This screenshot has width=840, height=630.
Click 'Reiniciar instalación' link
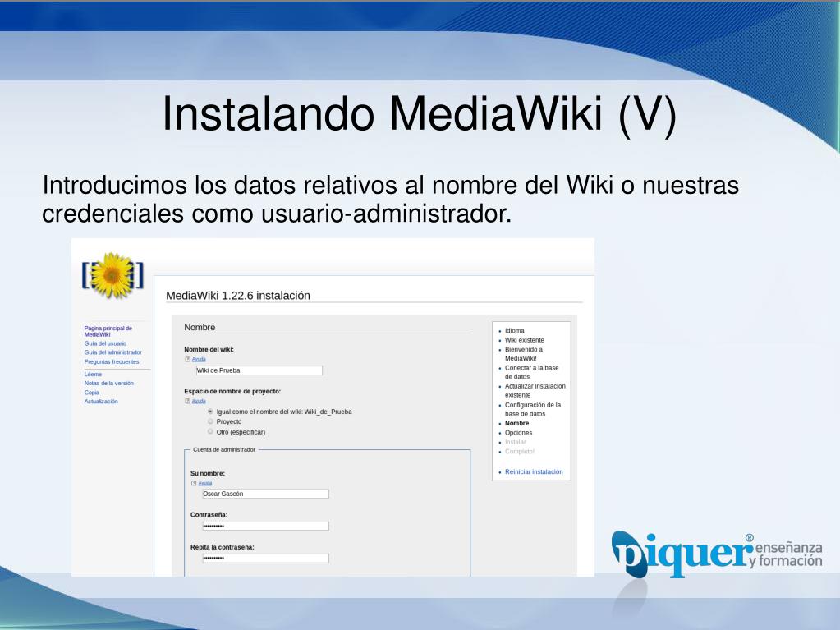point(534,472)
